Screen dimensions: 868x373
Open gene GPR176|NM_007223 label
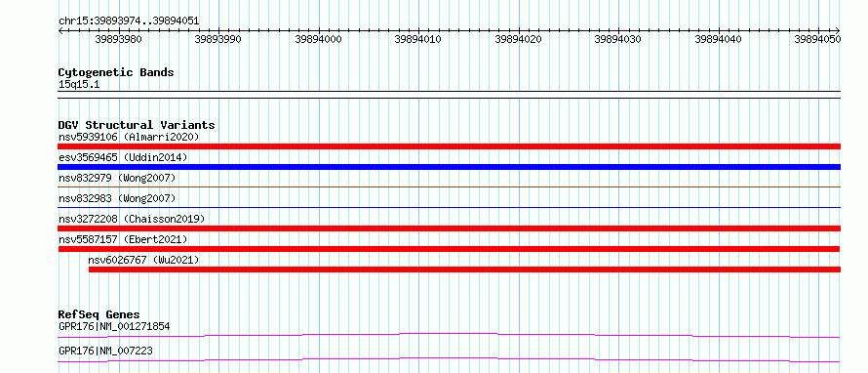click(x=105, y=351)
